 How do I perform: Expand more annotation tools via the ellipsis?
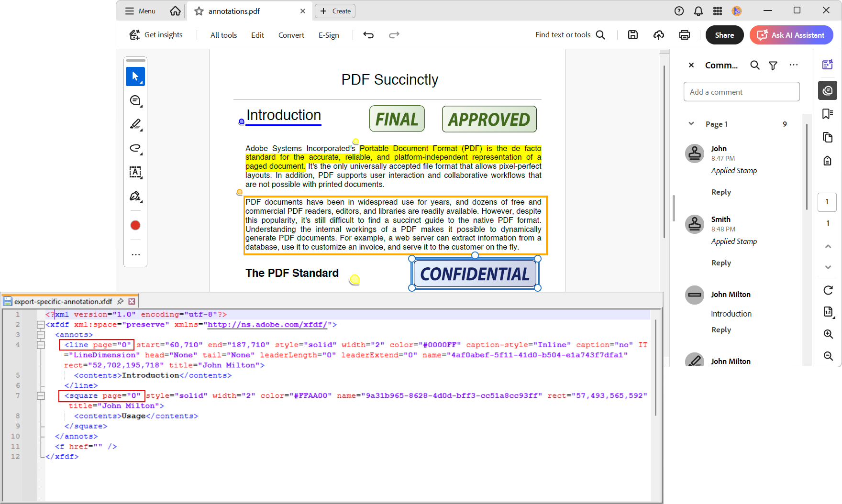tap(135, 254)
